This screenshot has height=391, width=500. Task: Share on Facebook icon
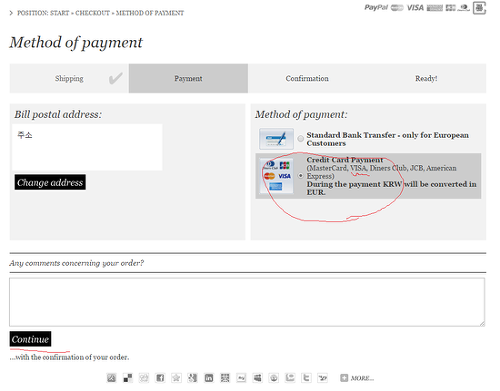point(160,378)
